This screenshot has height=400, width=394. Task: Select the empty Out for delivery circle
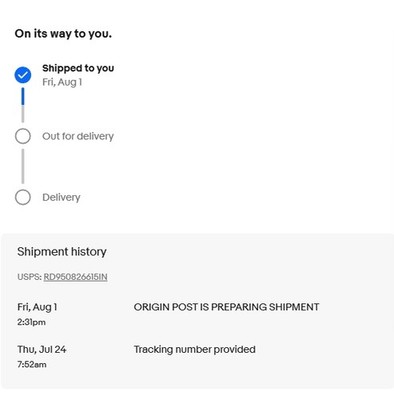click(x=23, y=136)
